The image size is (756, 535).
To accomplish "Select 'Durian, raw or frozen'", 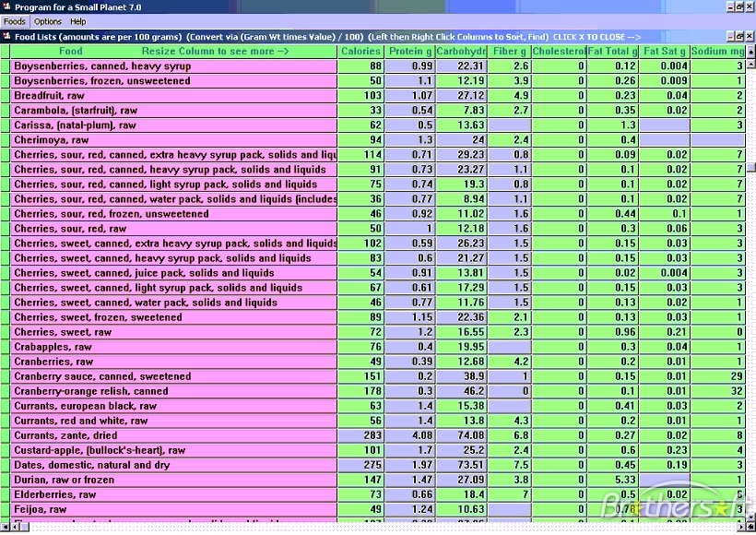I will 173,480.
